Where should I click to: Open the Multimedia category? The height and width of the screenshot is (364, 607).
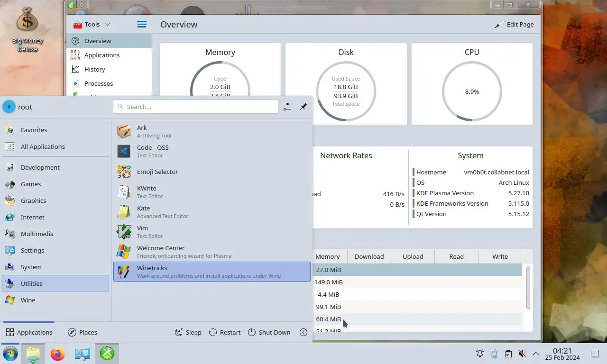[55, 234]
